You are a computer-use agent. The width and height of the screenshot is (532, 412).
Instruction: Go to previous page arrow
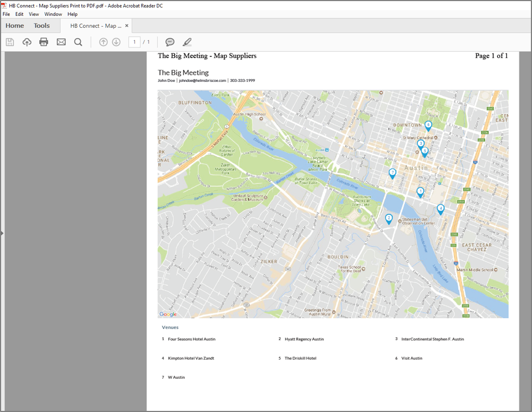[x=103, y=42]
